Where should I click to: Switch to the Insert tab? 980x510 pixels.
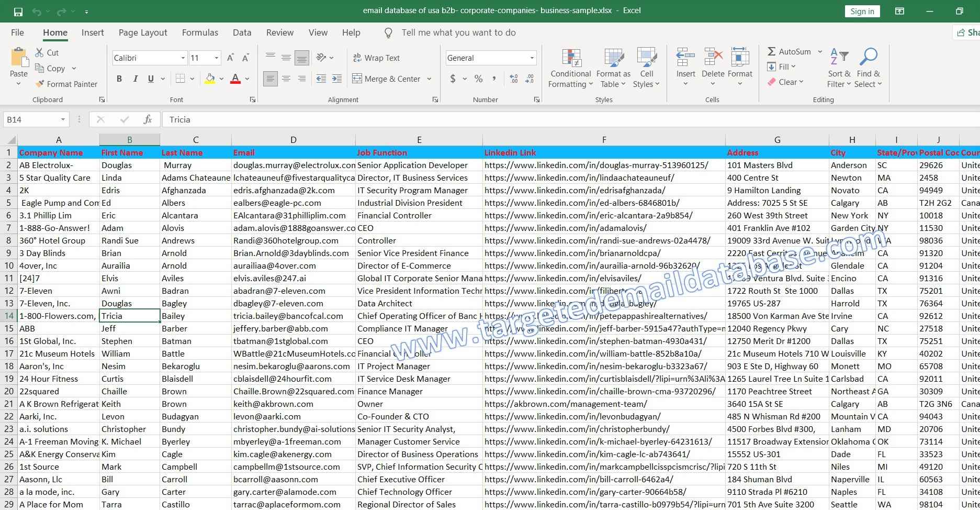click(93, 32)
